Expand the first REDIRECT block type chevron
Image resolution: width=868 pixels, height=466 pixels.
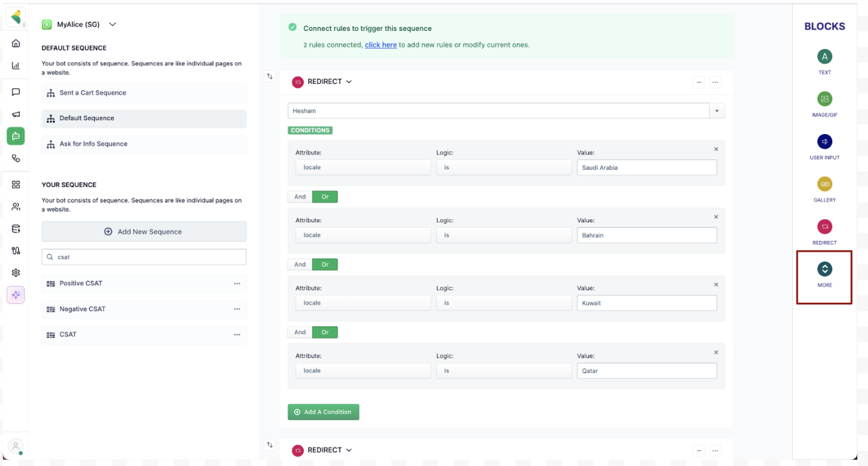[349, 82]
